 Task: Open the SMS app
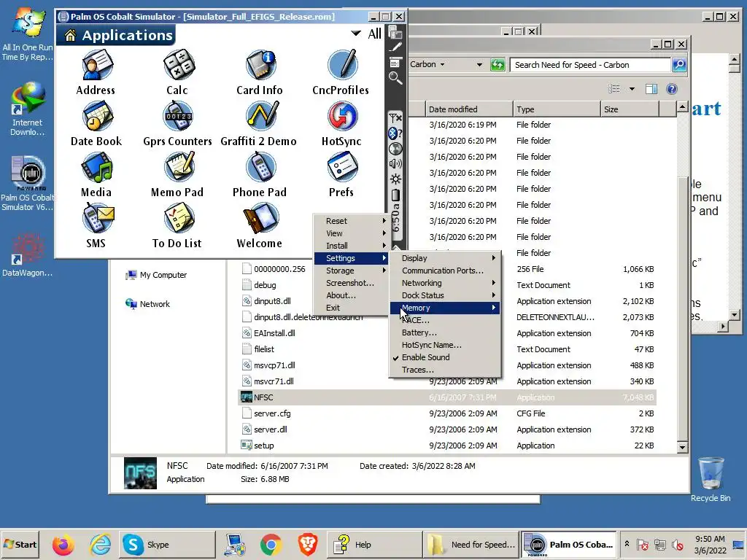(97, 226)
